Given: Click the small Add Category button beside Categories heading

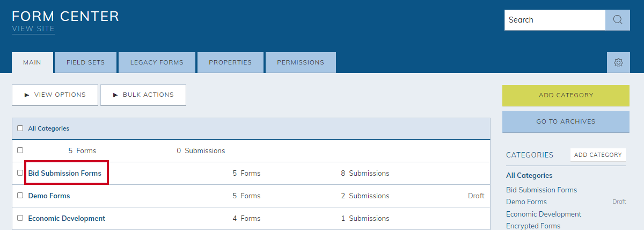Looking at the screenshot, I should point(598,155).
